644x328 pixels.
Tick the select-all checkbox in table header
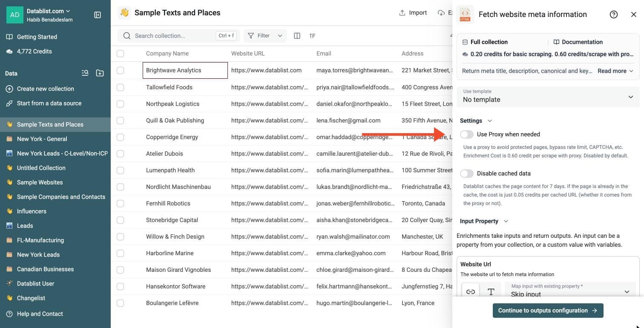(121, 54)
